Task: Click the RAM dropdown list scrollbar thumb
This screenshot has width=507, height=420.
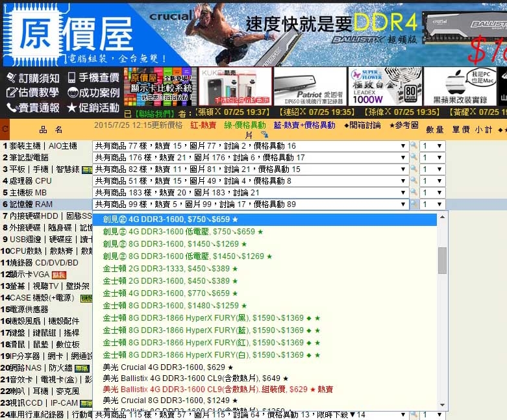Action: tap(442, 260)
